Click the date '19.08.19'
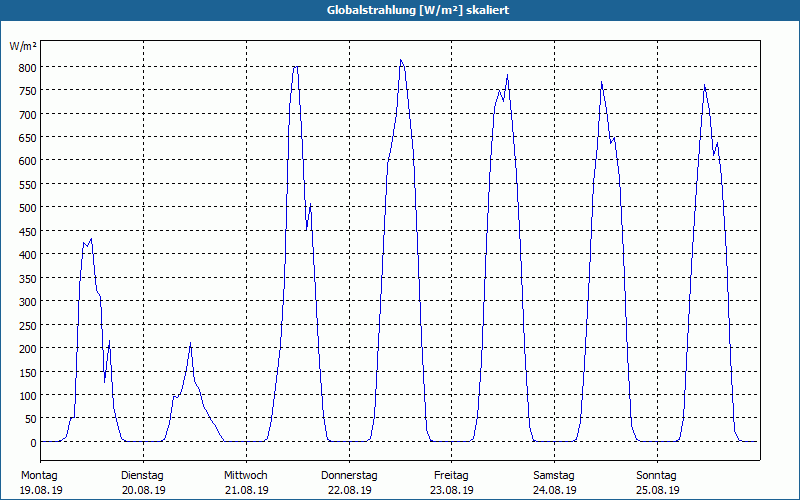The width and height of the screenshot is (800, 500). point(41,490)
